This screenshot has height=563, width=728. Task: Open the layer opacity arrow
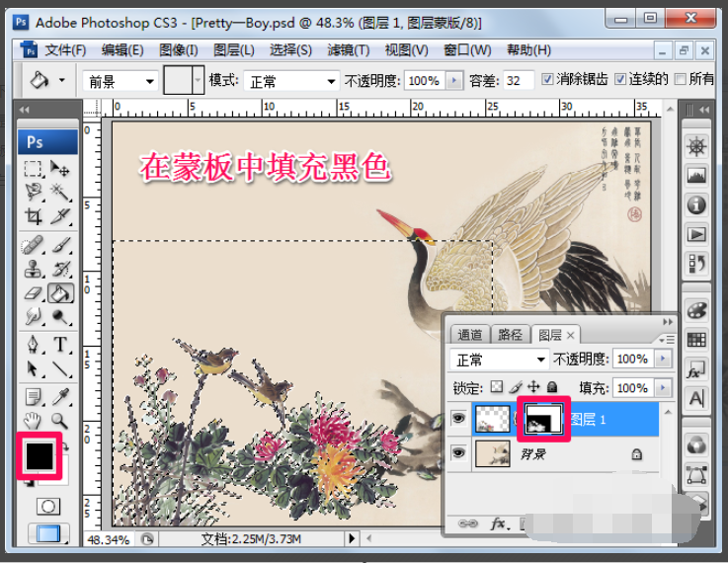pyautogui.click(x=663, y=359)
